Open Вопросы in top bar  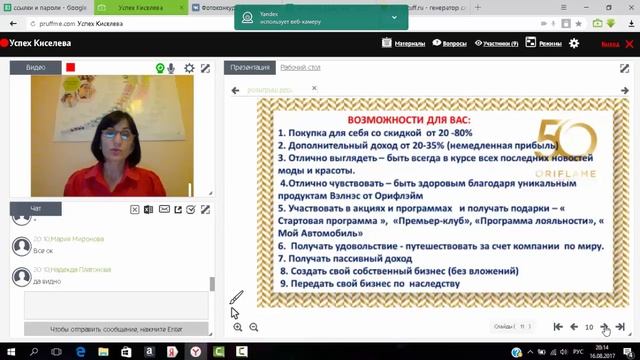point(449,43)
